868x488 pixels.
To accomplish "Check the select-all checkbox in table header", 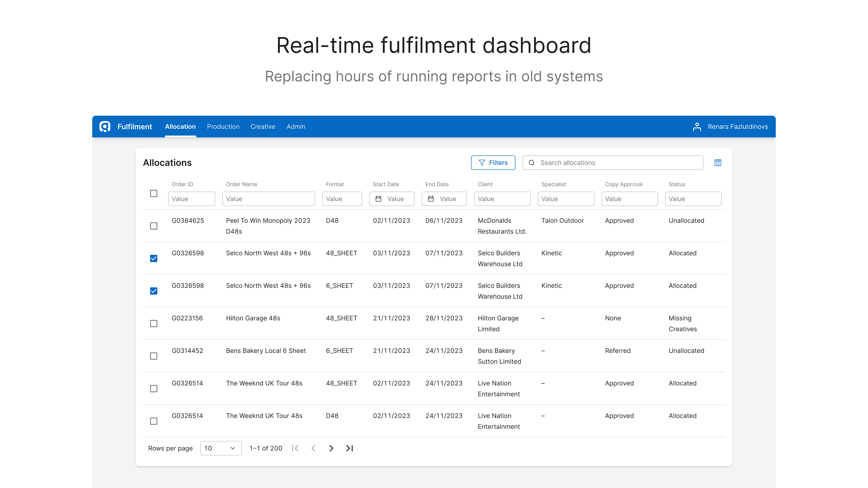I will click(154, 194).
